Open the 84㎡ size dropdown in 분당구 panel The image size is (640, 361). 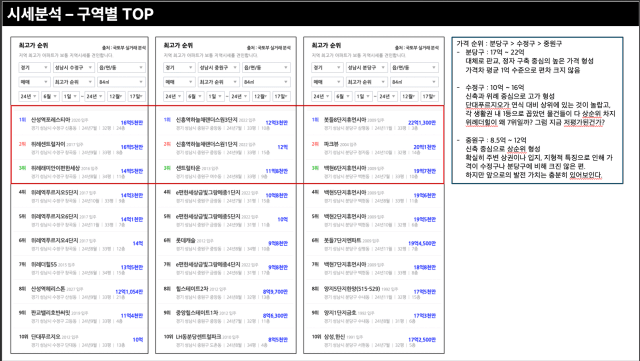[x=414, y=82]
